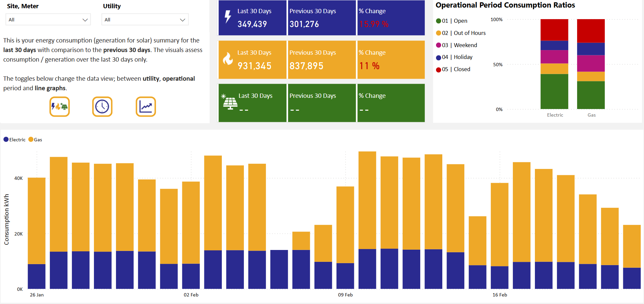Click the gas flame icon
This screenshot has width=644, height=304.
[x=228, y=59]
